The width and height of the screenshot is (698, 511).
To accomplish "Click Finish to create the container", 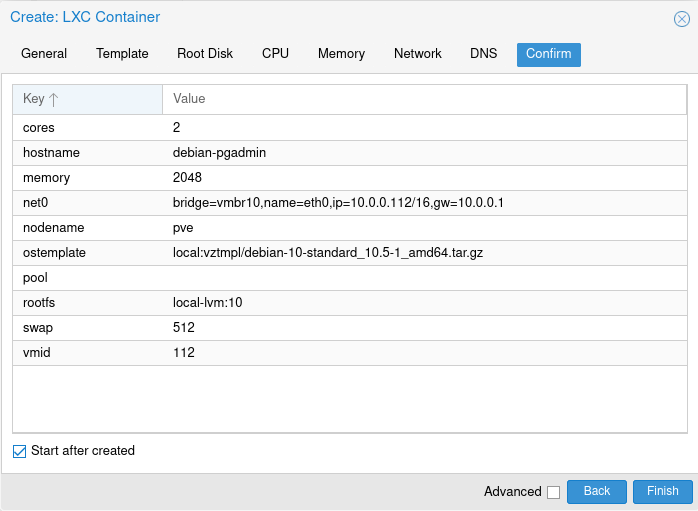I will click(662, 491).
